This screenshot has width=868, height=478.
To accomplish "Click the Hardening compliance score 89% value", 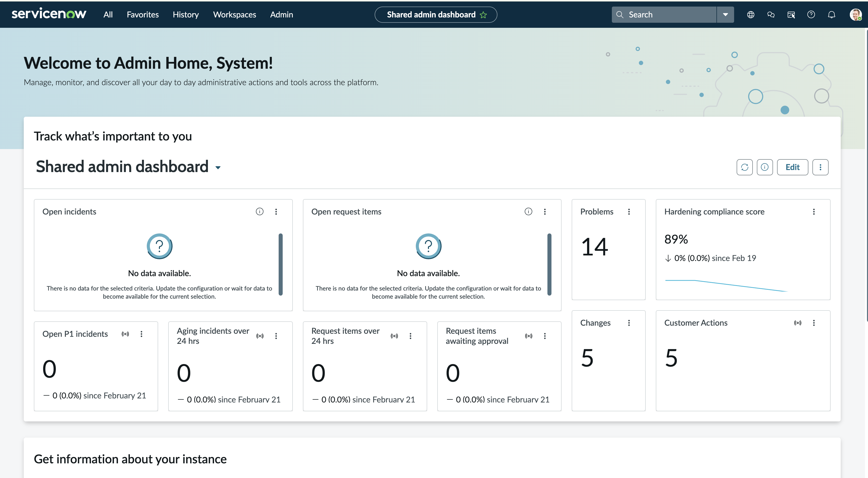I will (x=676, y=239).
